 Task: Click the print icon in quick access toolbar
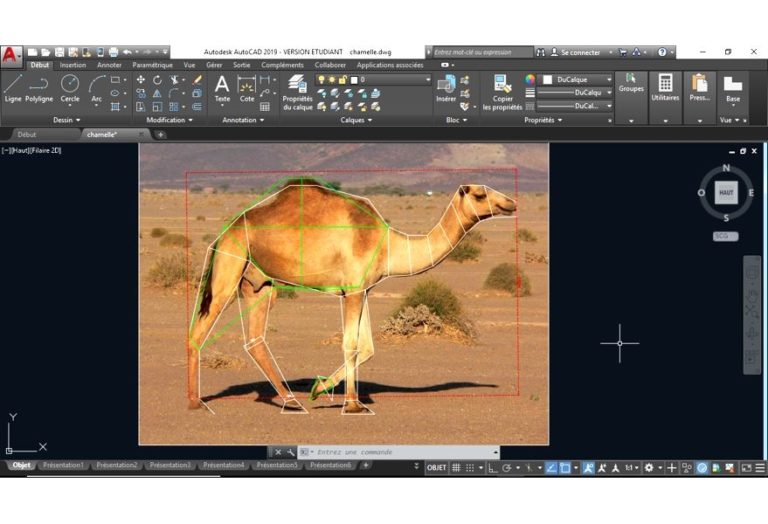113,52
